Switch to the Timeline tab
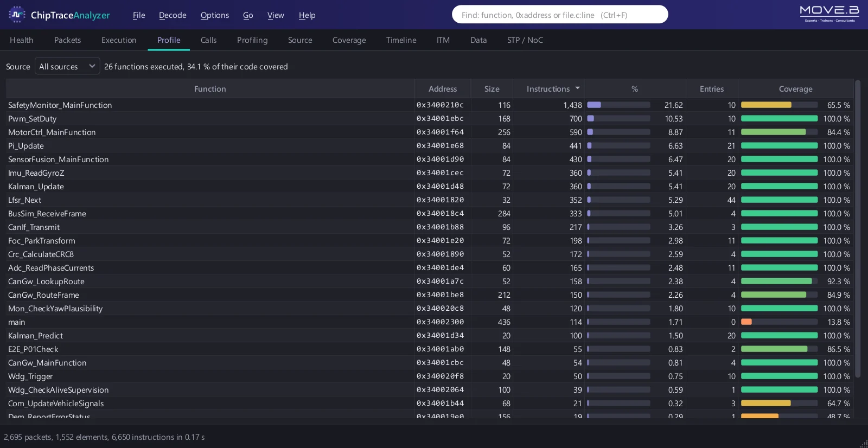868x448 pixels. [401, 40]
